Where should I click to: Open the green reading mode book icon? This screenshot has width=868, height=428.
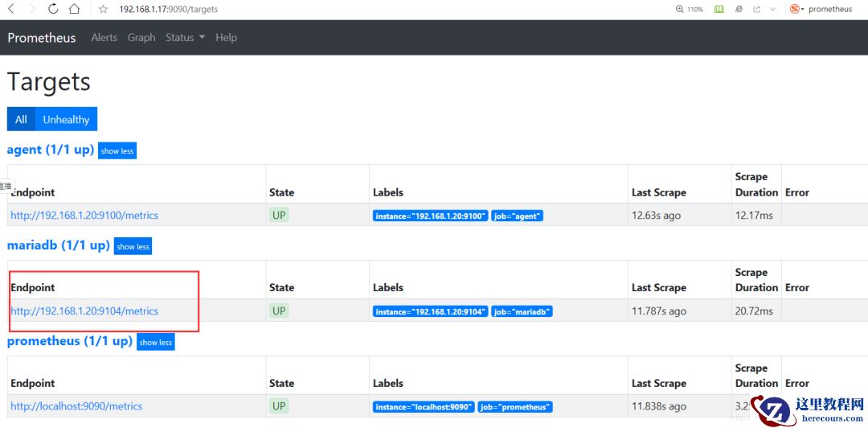719,10
